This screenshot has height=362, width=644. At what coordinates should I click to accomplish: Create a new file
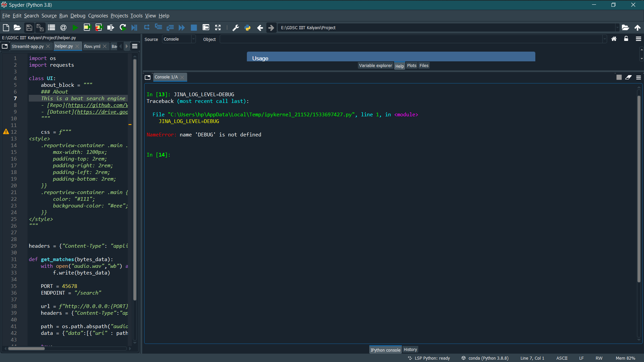pos(6,27)
